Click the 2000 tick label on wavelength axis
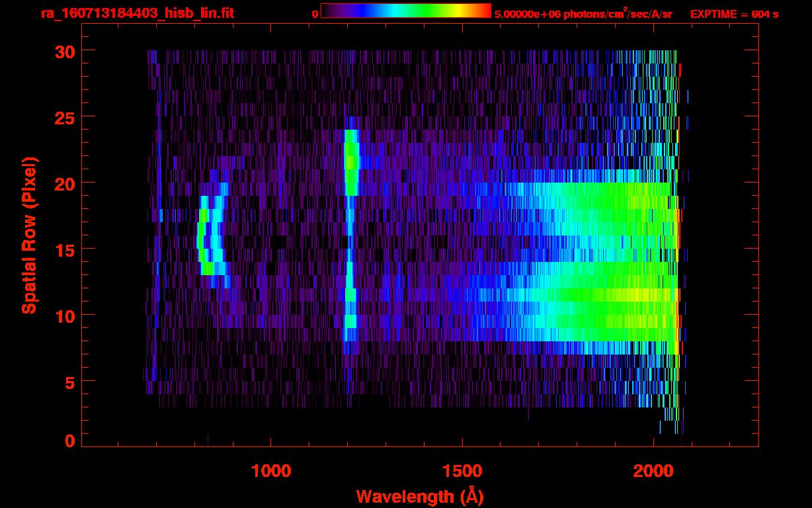The image size is (812, 508). point(653,470)
